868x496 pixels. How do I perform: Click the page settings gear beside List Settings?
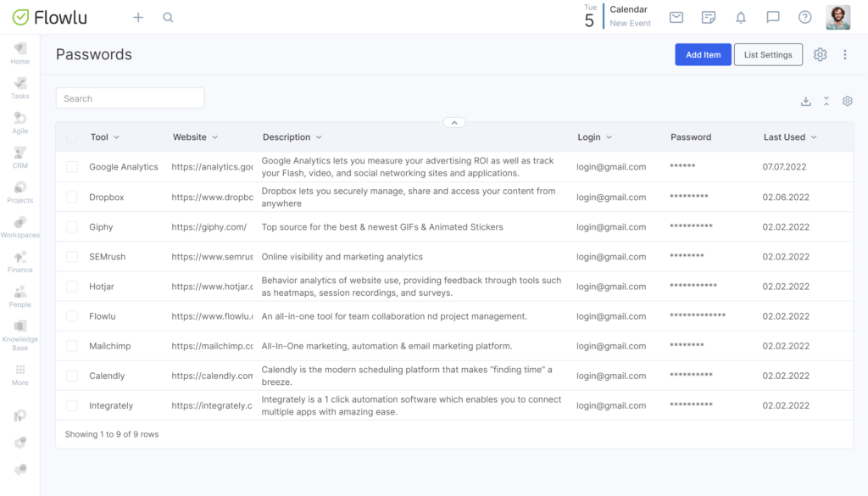pyautogui.click(x=820, y=54)
